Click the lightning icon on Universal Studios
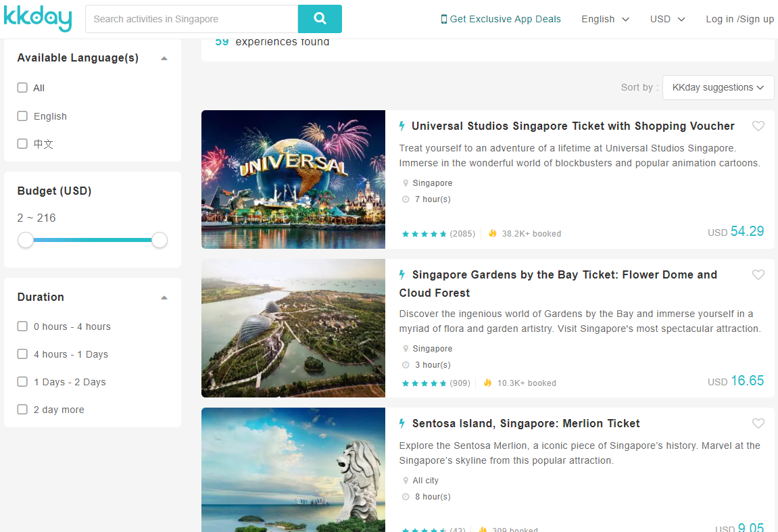This screenshot has width=778, height=532. tap(402, 126)
